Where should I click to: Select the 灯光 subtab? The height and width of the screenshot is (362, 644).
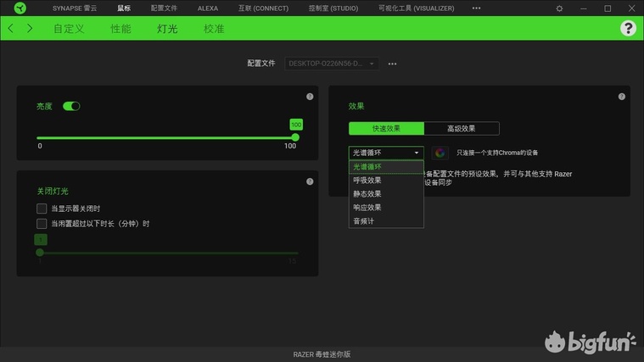pos(167,29)
